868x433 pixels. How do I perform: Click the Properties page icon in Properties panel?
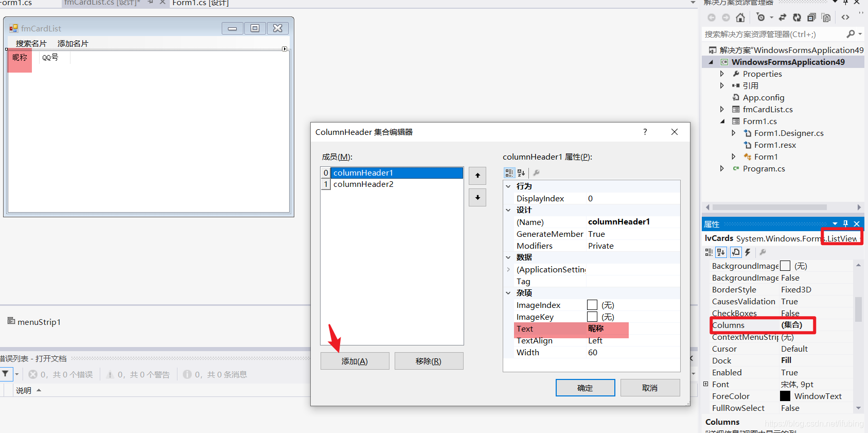coord(735,252)
